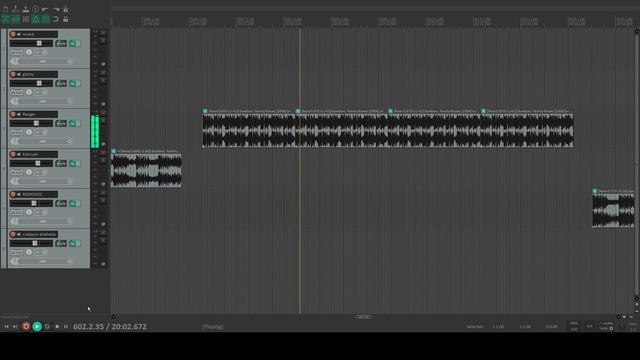Click the red Record button in the transport
The width and height of the screenshot is (640, 360).
coord(26,327)
